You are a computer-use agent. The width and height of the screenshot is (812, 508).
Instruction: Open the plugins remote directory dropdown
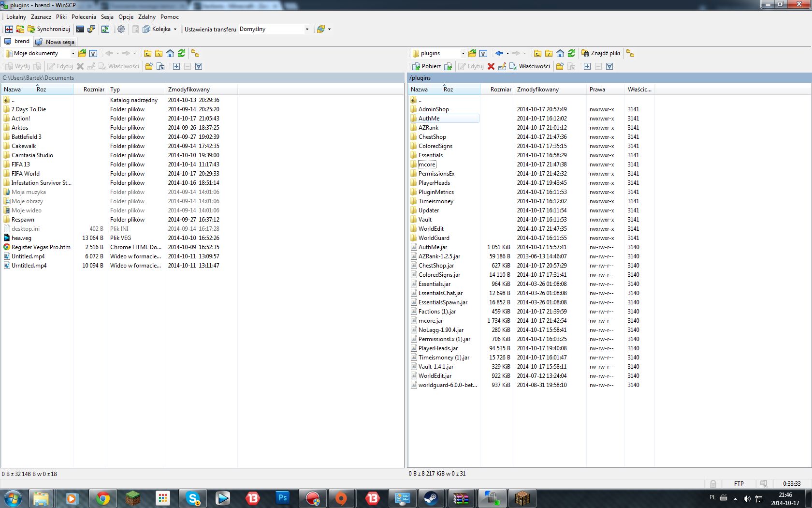click(x=463, y=53)
